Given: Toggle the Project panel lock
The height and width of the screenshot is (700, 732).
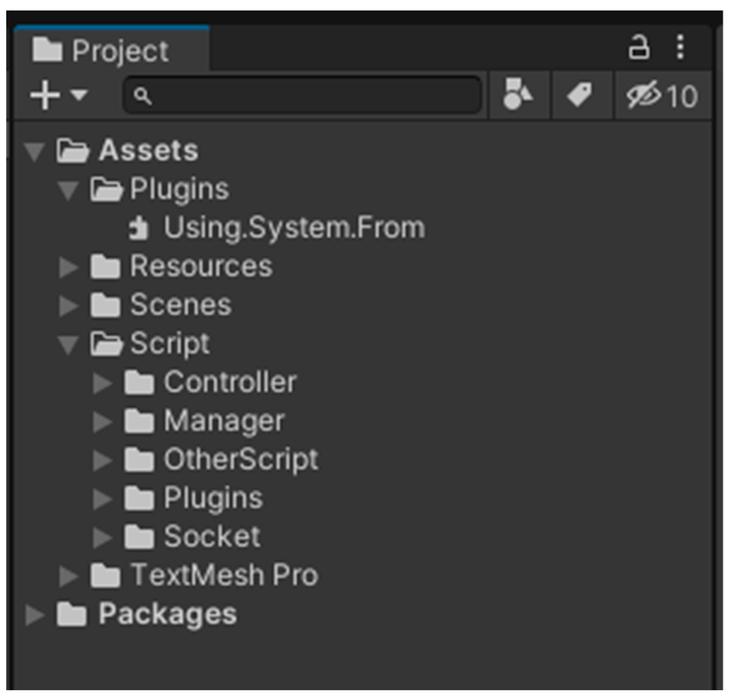Looking at the screenshot, I should coord(638,47).
